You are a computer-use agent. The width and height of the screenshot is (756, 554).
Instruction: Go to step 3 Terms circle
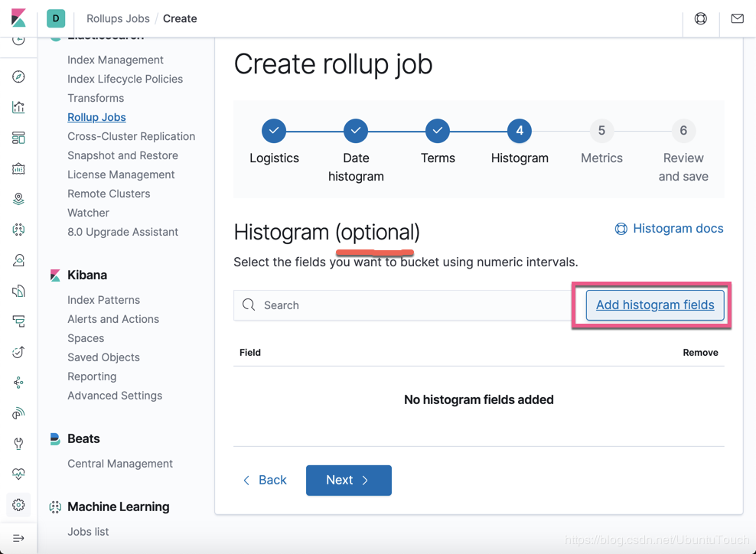[x=438, y=131]
